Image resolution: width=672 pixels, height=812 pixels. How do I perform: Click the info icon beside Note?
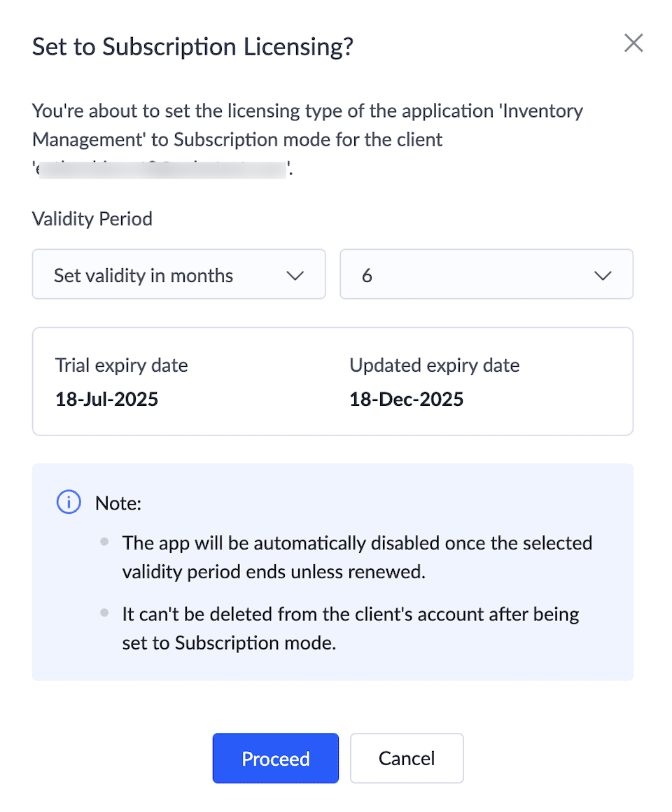pos(69,502)
